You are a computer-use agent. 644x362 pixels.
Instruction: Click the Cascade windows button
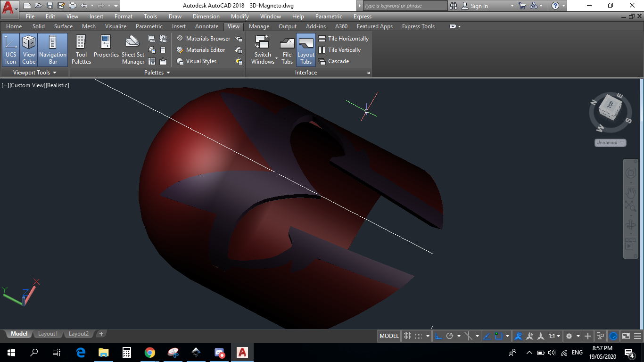click(334, 61)
